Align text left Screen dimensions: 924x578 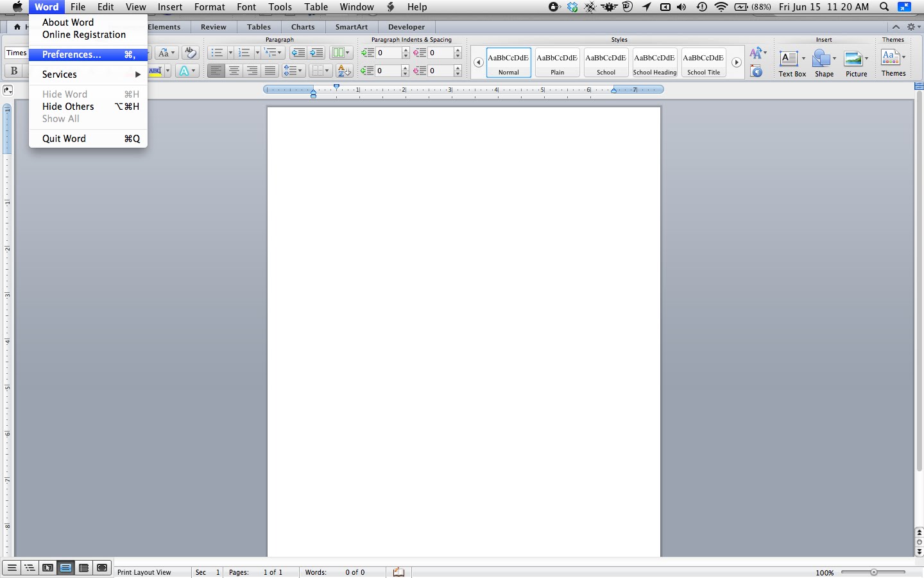[216, 71]
